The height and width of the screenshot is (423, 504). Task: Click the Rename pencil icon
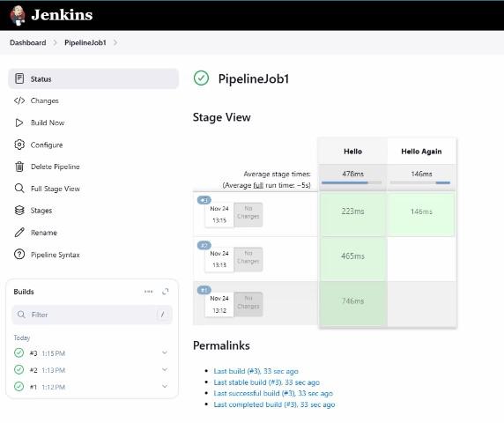pos(19,232)
